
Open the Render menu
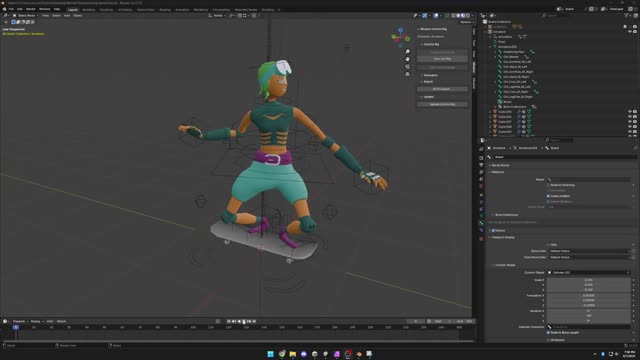pos(31,9)
